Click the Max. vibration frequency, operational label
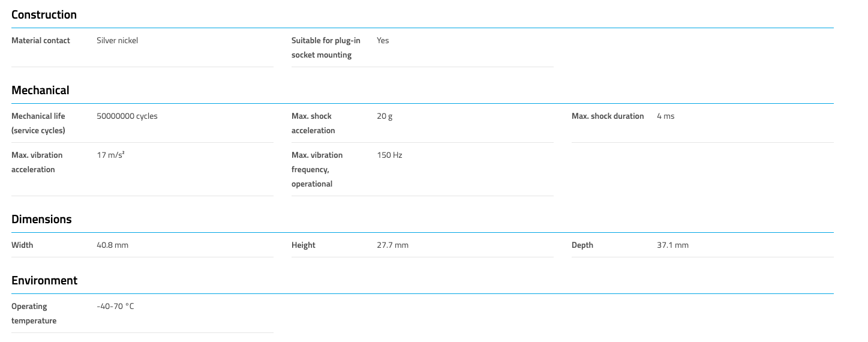This screenshot has height=342, width=868. pos(317,169)
